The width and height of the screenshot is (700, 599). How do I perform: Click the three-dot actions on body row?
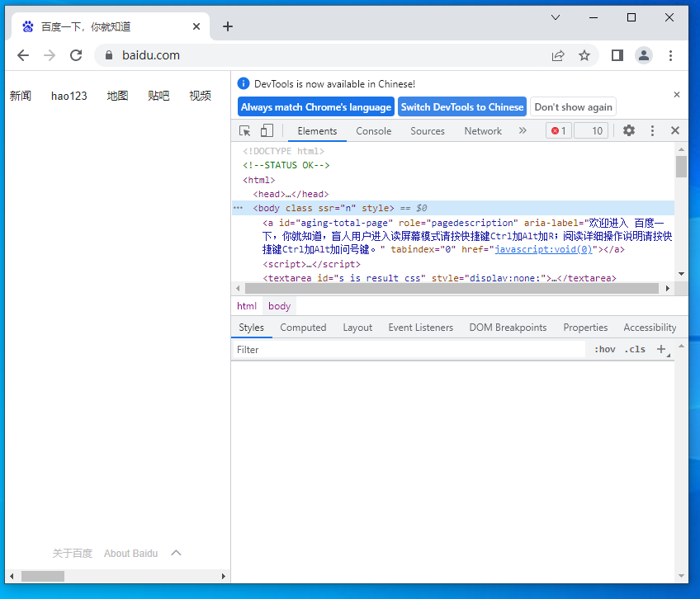coord(238,208)
